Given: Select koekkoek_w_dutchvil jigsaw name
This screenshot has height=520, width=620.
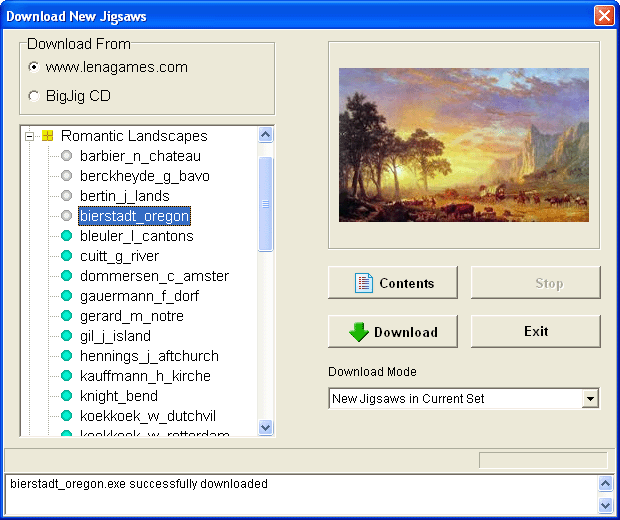Looking at the screenshot, I should pyautogui.click(x=148, y=416).
